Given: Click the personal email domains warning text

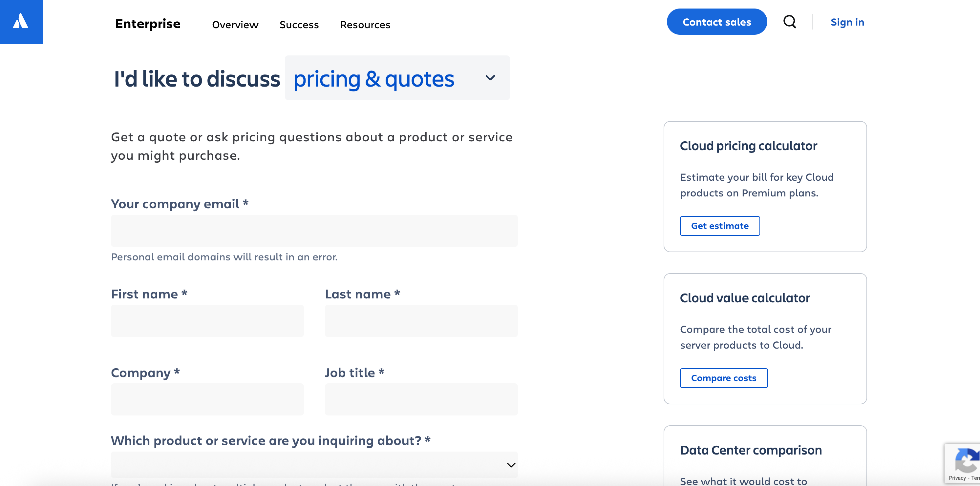Looking at the screenshot, I should pos(224,257).
